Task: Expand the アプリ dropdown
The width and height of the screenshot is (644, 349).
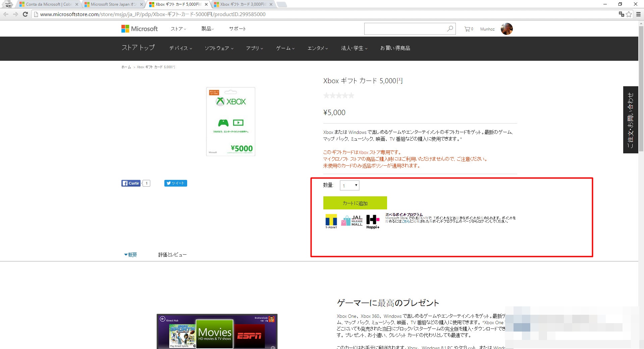Action: (x=254, y=48)
